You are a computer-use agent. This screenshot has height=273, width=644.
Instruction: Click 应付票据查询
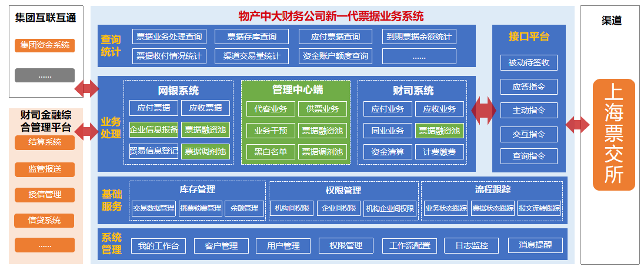pyautogui.click(x=336, y=36)
